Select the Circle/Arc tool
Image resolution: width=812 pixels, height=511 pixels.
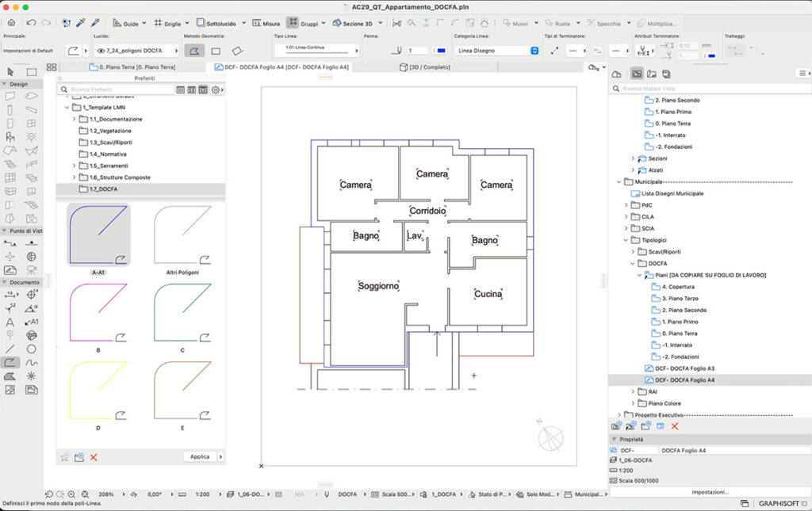pyautogui.click(x=32, y=349)
